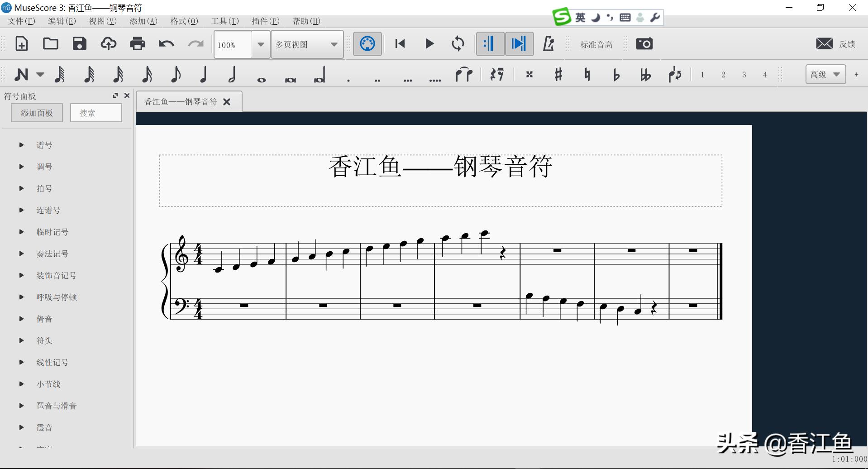Screen dimensions: 868x469
Task: Click voice 2 selector
Action: [723, 75]
